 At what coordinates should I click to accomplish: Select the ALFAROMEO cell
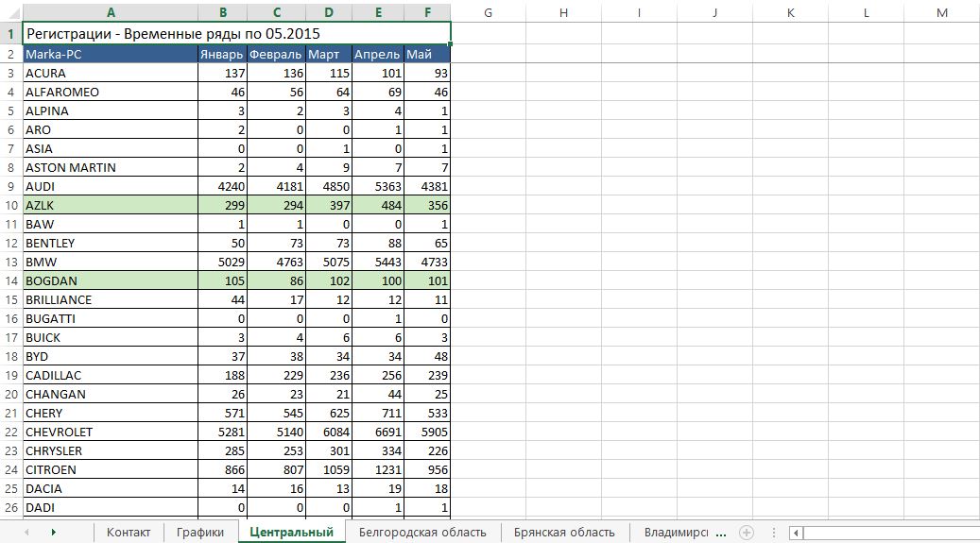coord(111,92)
